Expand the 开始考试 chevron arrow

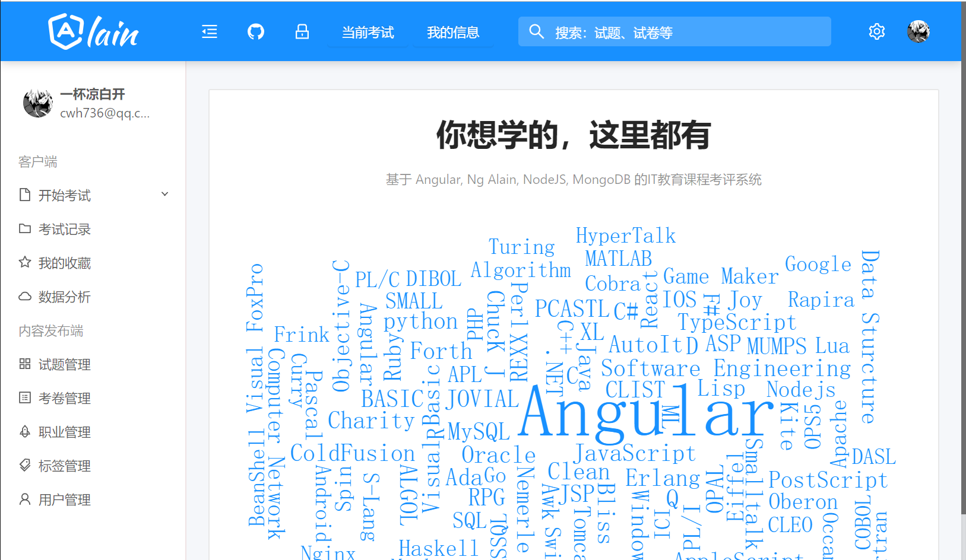165,195
